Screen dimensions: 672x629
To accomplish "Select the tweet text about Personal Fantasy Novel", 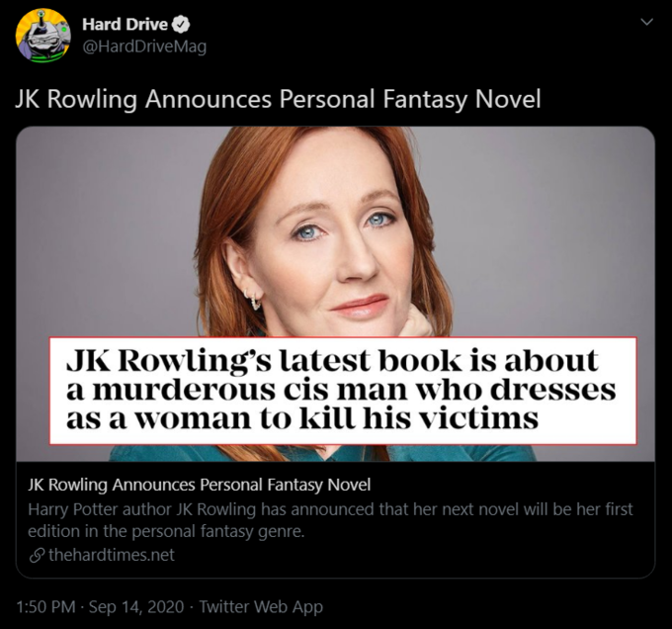I will point(278,99).
